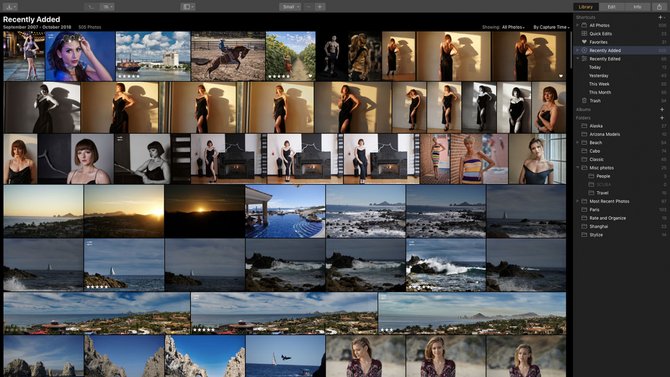Click the Shortcuts add plus icon
Viewport: 670px width, 377px height.
tap(661, 18)
